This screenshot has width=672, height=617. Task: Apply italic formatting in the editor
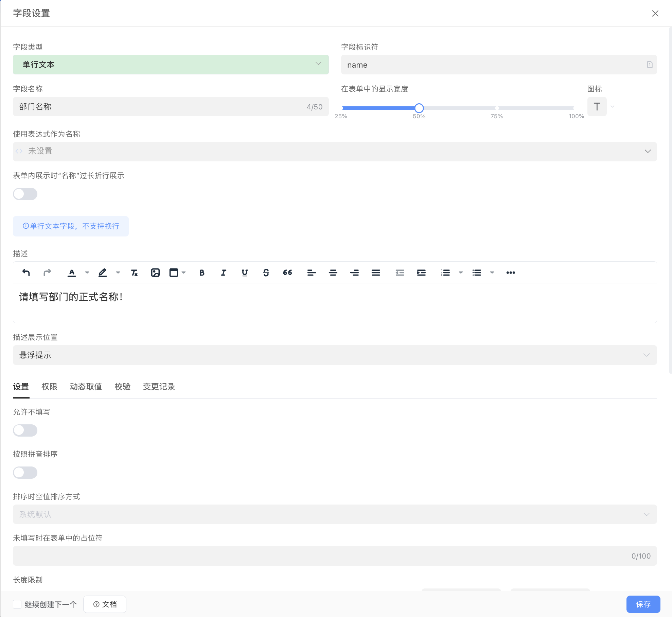point(223,272)
